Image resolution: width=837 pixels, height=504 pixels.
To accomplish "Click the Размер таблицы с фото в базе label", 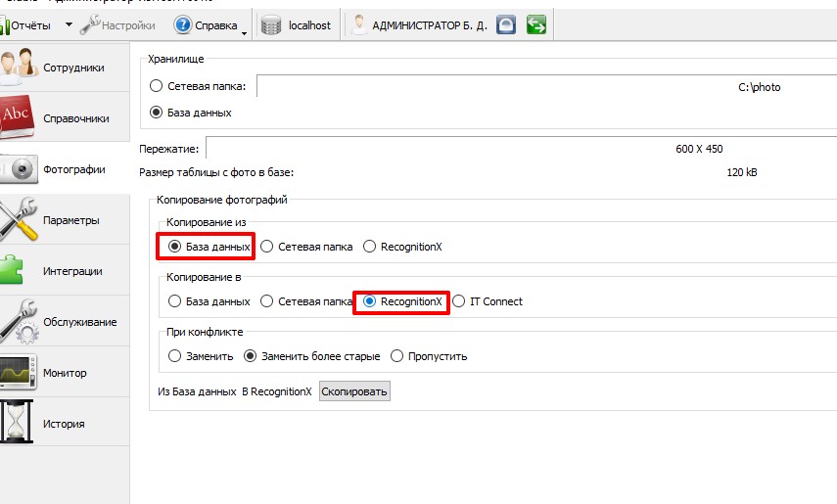I will coord(216,172).
